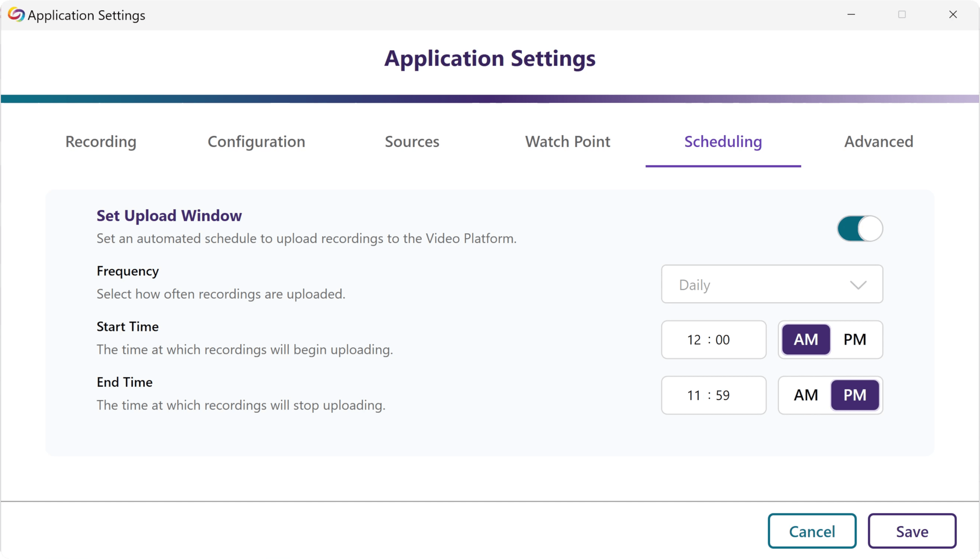Select the Advanced tab
Screen dimensions: 980x559
tap(878, 141)
